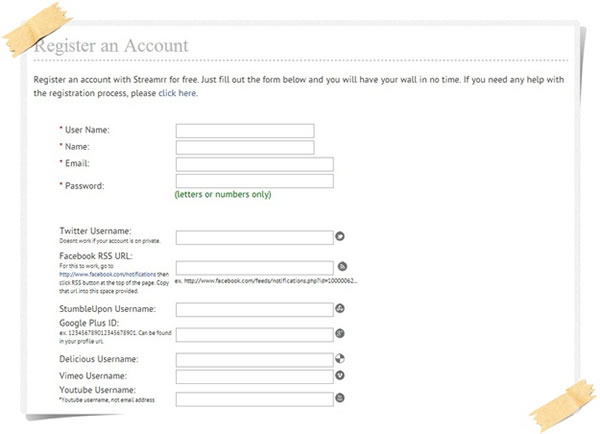Click the StumbleUpon icon next to its field
The height and width of the screenshot is (434, 600).
340,308
